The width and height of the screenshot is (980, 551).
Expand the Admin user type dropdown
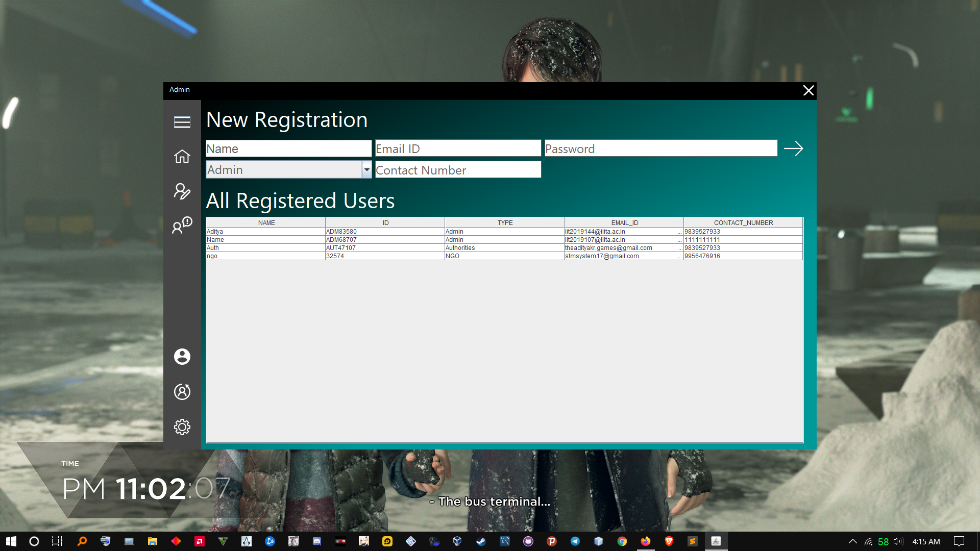[366, 169]
